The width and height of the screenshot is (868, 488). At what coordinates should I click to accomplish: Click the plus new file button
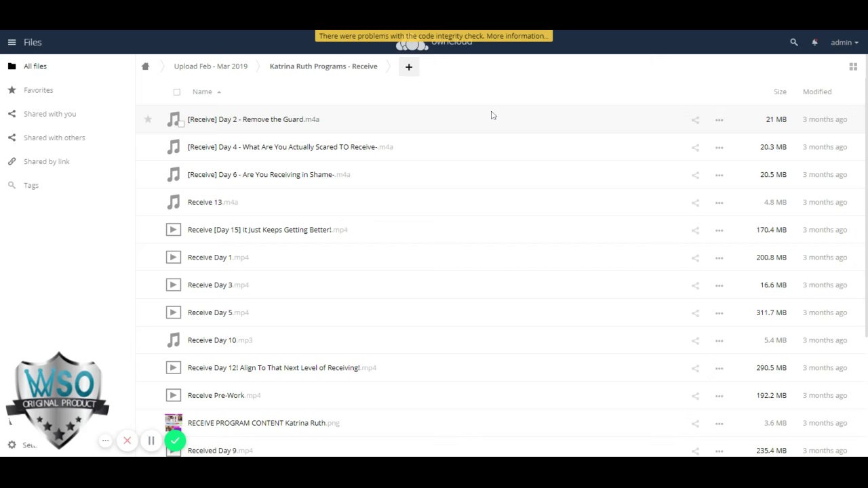(x=409, y=66)
